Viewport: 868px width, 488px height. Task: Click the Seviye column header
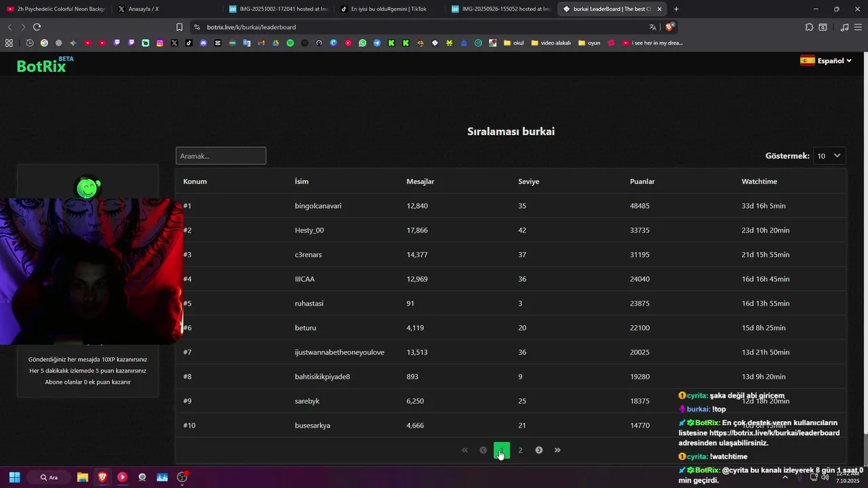click(529, 182)
